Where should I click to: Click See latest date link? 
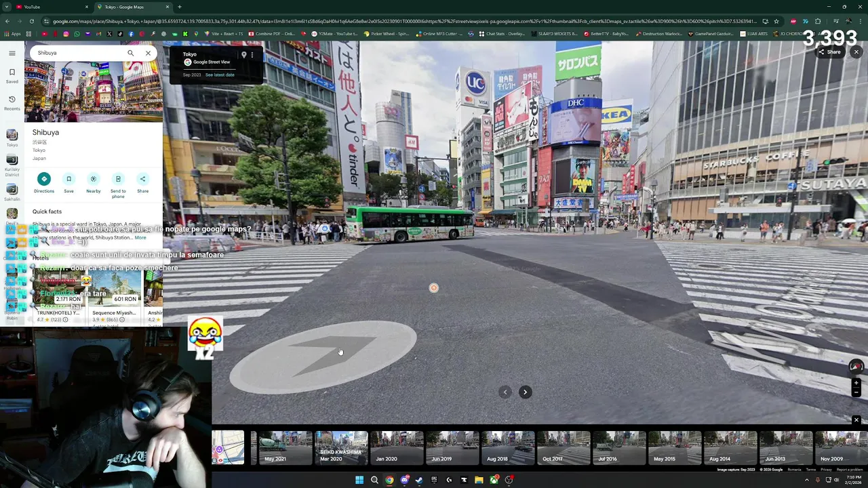tap(220, 75)
